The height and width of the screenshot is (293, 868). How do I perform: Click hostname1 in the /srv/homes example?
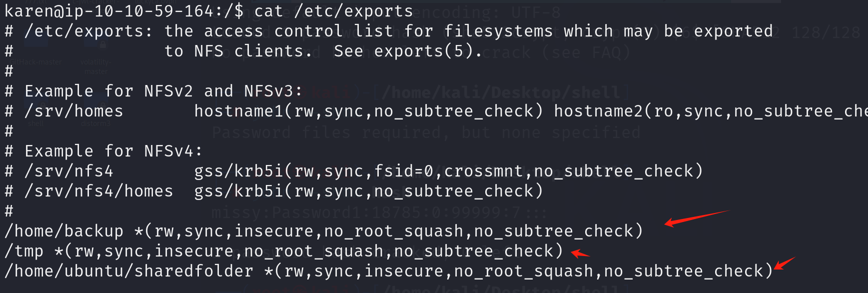coord(239,111)
